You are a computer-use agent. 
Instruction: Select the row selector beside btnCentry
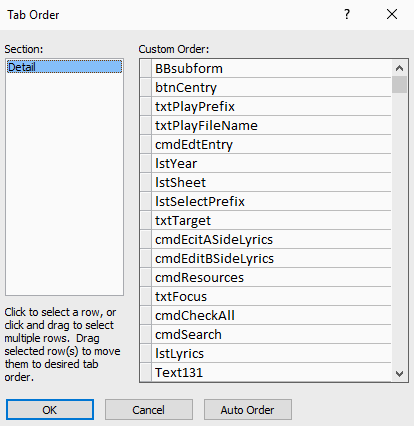tap(146, 87)
